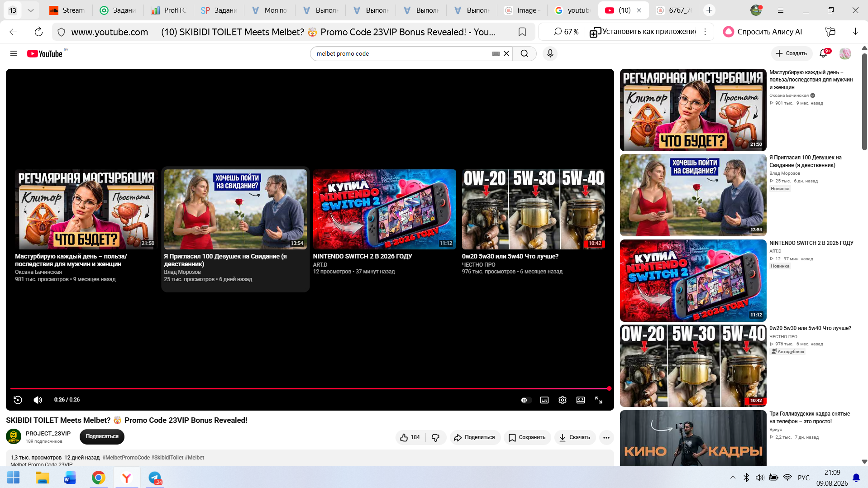Open a new browser tab
Image resolution: width=868 pixels, height=488 pixels.
[x=709, y=10]
